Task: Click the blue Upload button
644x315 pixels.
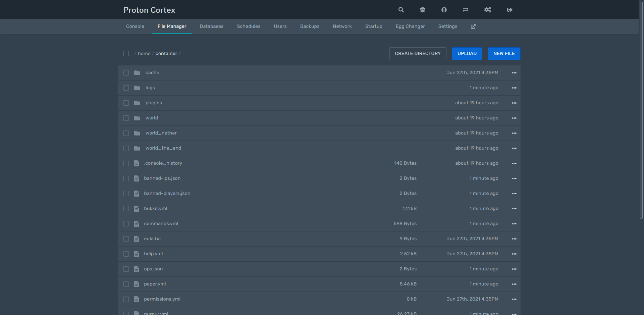Action: click(x=467, y=54)
